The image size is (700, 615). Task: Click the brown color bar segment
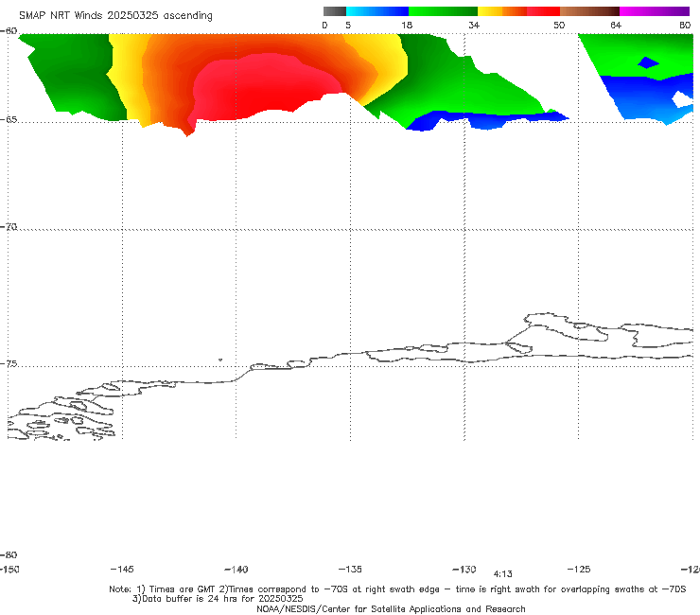coord(589,11)
